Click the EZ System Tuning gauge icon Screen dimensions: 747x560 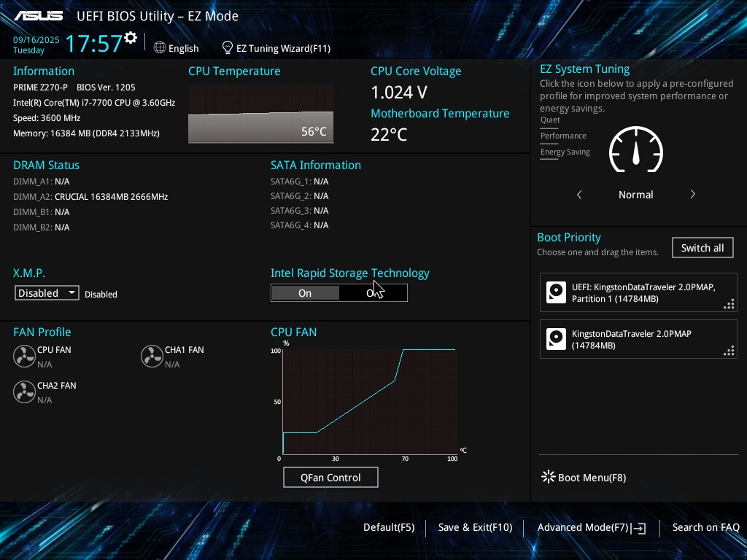tap(636, 149)
